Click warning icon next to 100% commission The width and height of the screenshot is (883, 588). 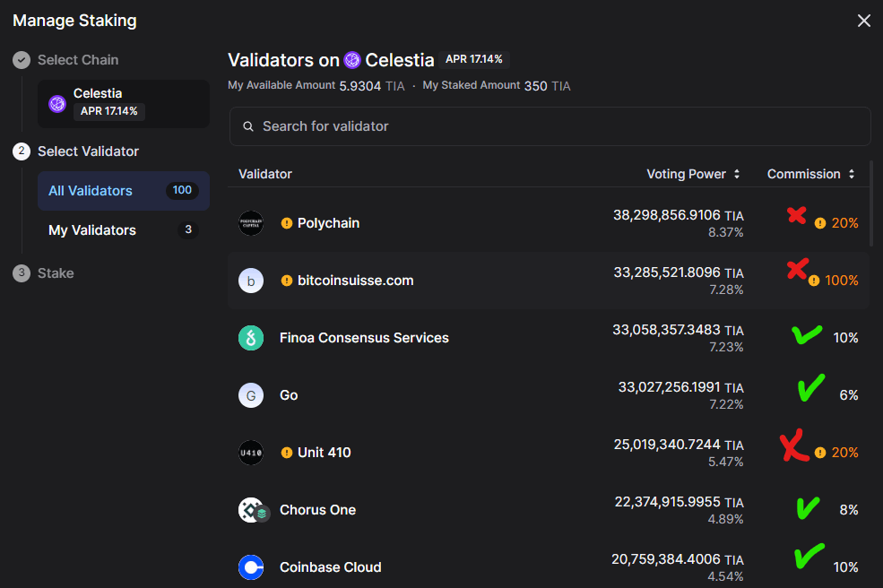(814, 281)
